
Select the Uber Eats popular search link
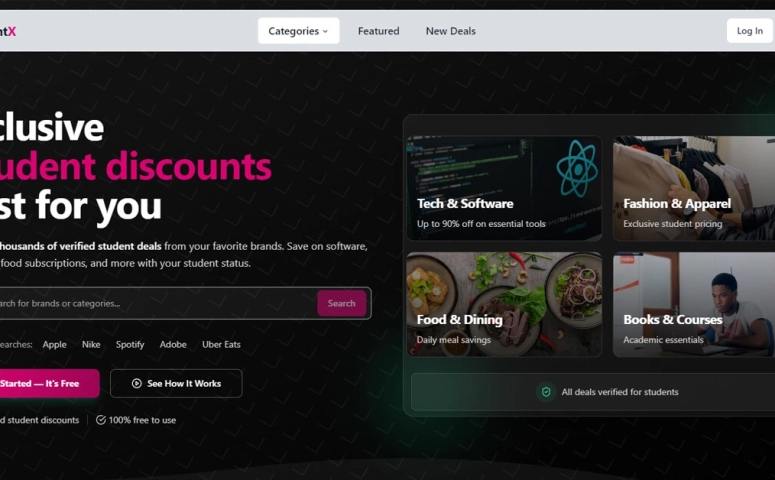221,345
